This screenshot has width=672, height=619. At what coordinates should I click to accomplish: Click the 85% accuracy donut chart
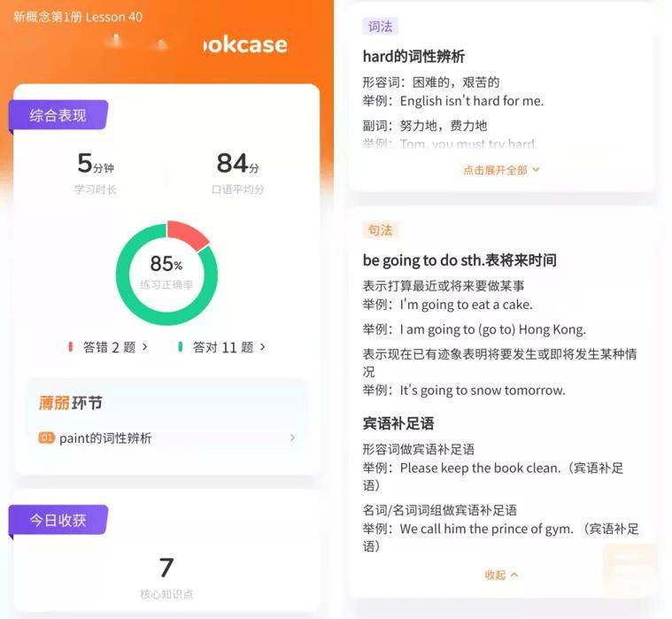(x=166, y=273)
